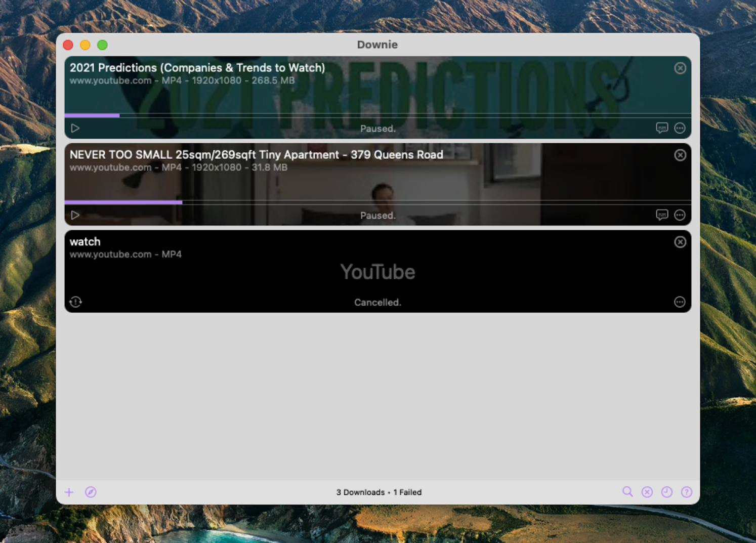The image size is (756, 543).
Task: Click 'Paused.' status of 2021 Predictions
Action: [378, 129]
